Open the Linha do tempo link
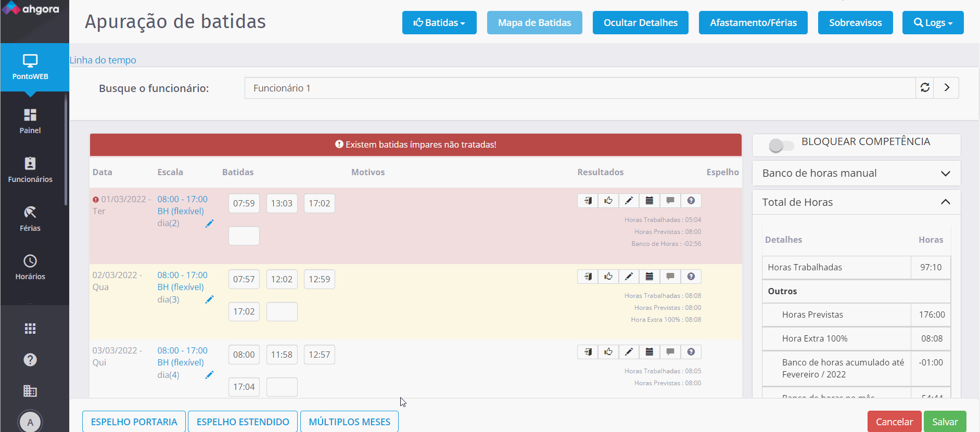The height and width of the screenshot is (432, 980). click(x=103, y=60)
